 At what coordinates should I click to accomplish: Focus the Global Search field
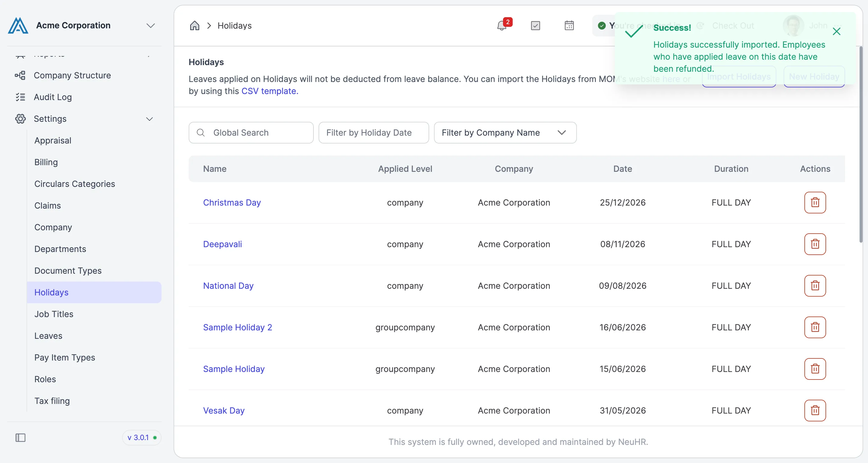pyautogui.click(x=251, y=133)
